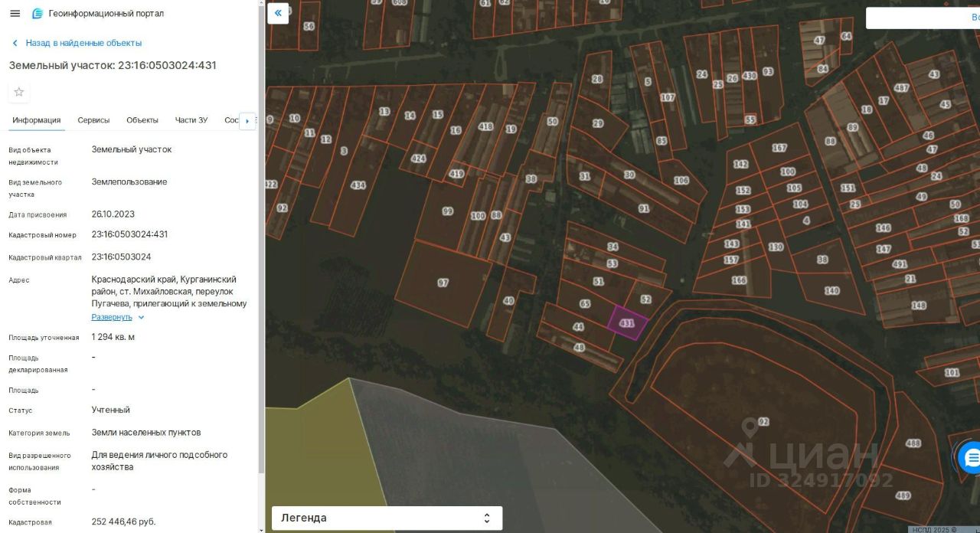Click the permitted use text Для ведения личного подсобного хозяйства
Viewport: 980px width, 533px height.
click(x=159, y=461)
